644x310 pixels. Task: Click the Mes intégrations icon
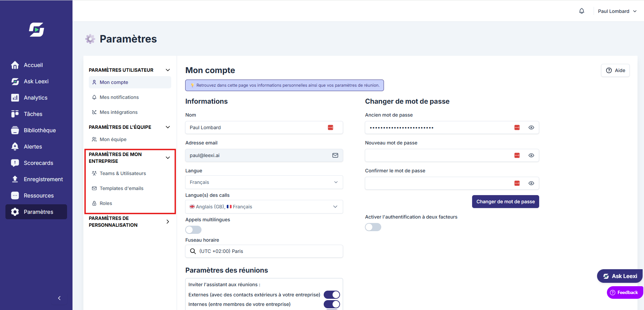[x=94, y=112]
